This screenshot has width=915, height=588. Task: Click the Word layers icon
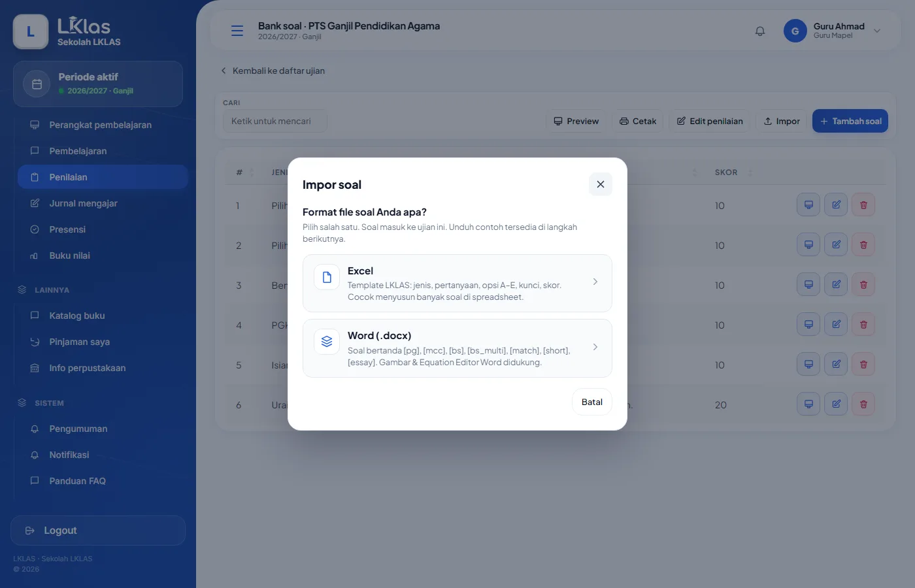pyautogui.click(x=327, y=342)
